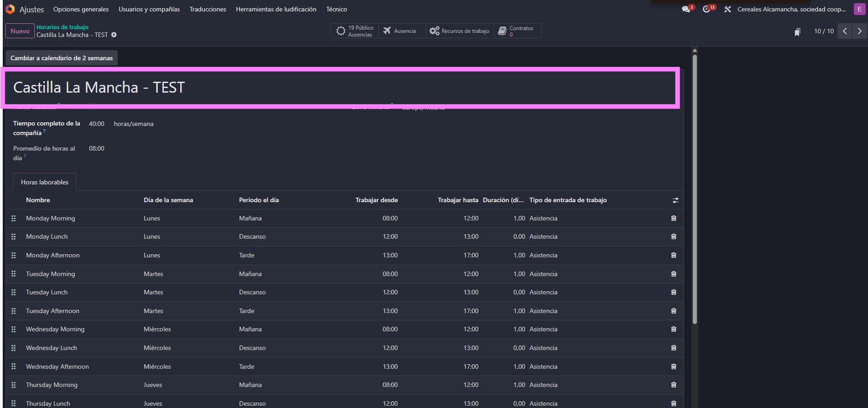Open the activities clock icon
This screenshot has width=868, height=408.
click(x=706, y=9)
